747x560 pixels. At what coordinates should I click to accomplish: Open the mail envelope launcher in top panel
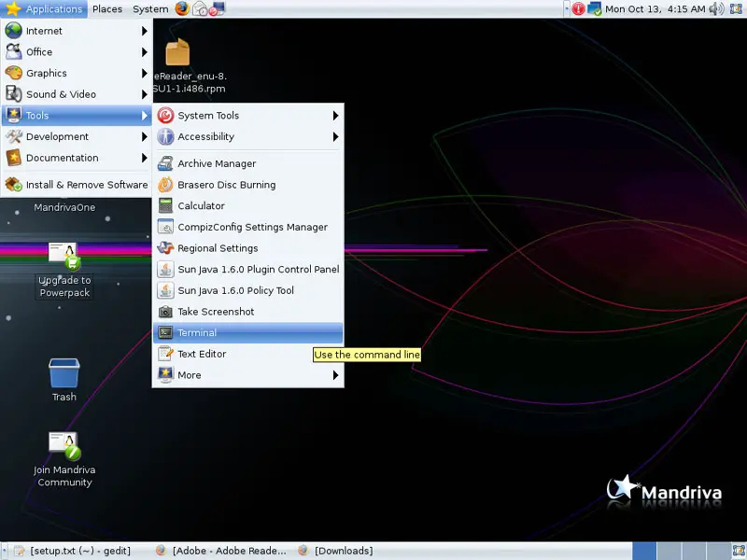(x=200, y=8)
